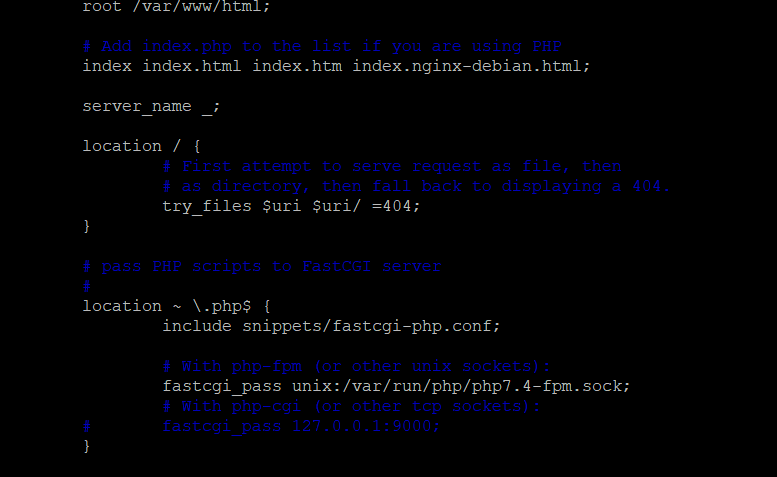
Task: Click the "With php-cgi" comment line
Action: 351,406
